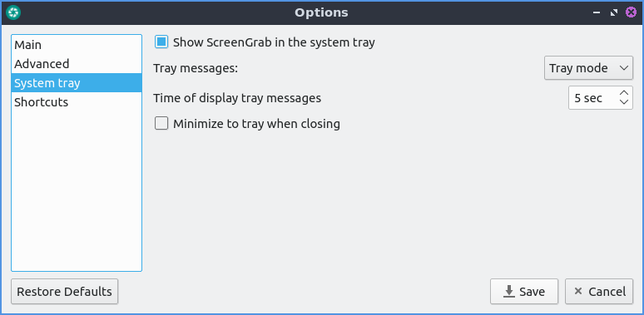
Task: Increase tray message time with up arrow
Action: click(623, 93)
